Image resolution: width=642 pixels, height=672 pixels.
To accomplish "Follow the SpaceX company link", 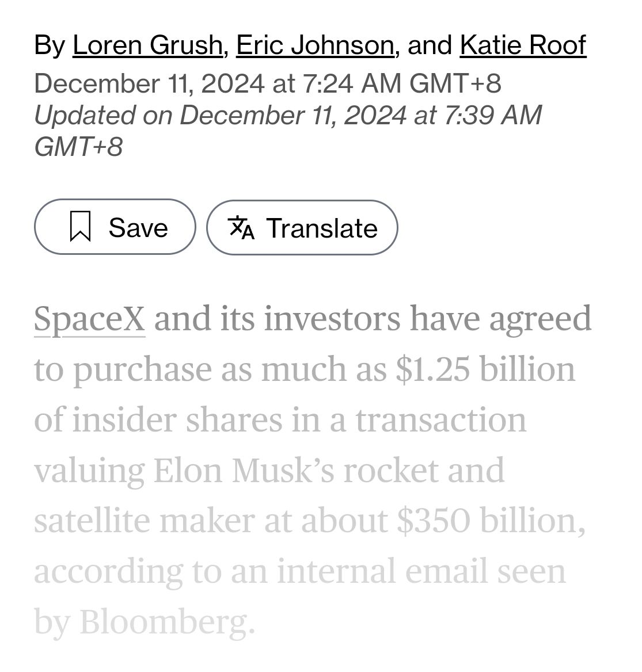I will click(x=90, y=319).
